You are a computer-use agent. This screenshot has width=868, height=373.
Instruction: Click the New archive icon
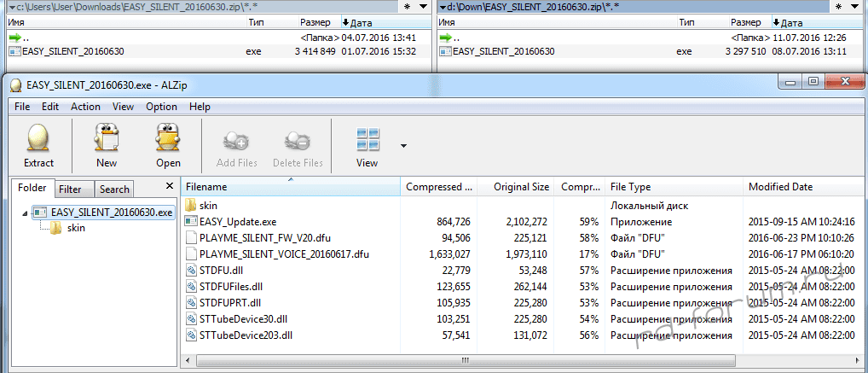click(x=107, y=138)
